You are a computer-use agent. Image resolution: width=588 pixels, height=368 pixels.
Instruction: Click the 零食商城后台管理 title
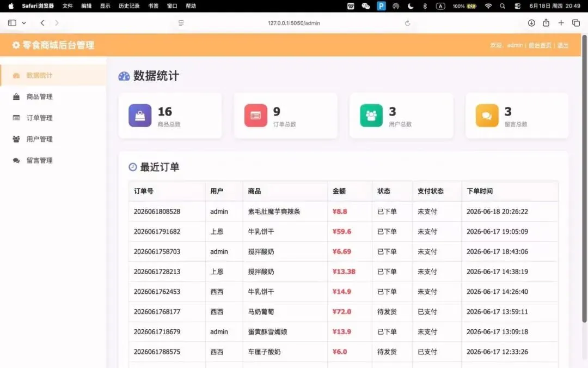tap(58, 45)
